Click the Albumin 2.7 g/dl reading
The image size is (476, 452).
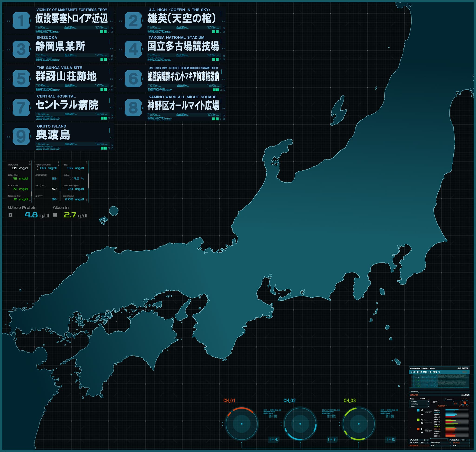click(x=75, y=215)
